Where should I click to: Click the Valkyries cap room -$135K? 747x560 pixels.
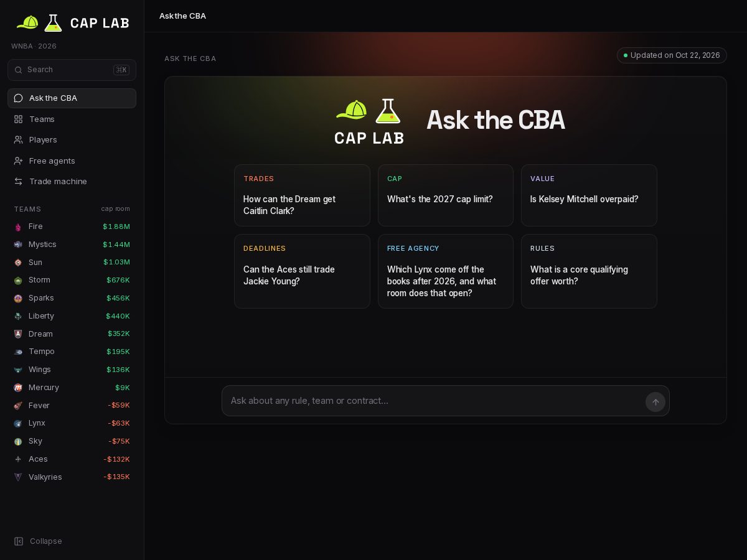[x=116, y=477]
